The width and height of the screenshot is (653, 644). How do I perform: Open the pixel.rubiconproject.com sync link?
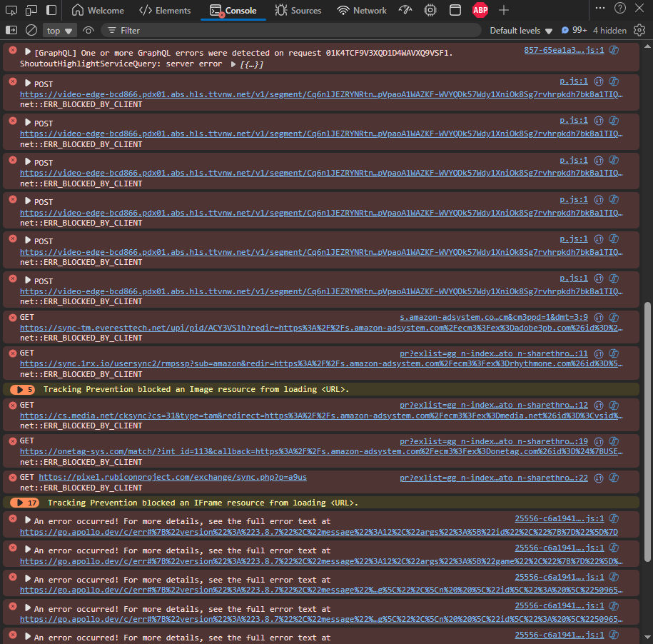click(173, 478)
